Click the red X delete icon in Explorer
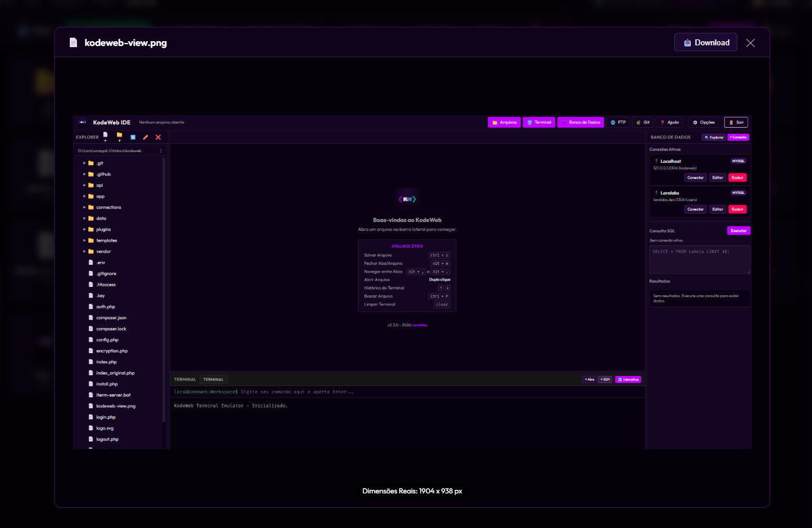Image resolution: width=812 pixels, height=528 pixels. [158, 137]
